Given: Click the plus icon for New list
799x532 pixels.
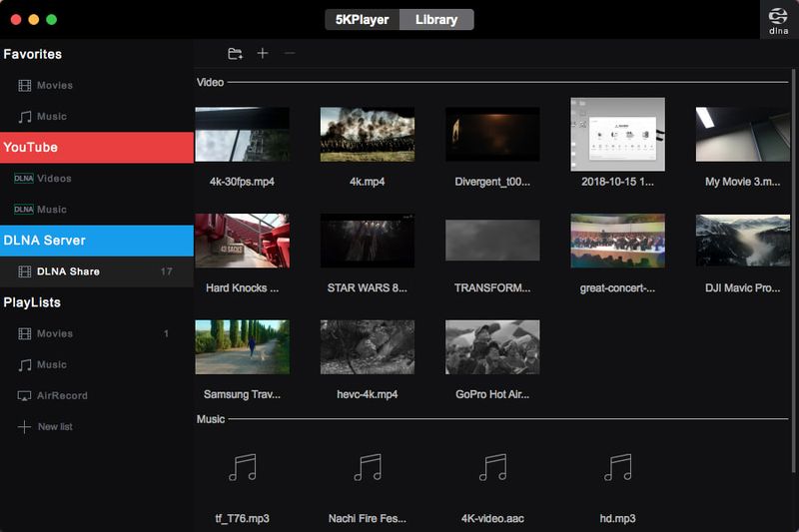Looking at the screenshot, I should (x=24, y=426).
